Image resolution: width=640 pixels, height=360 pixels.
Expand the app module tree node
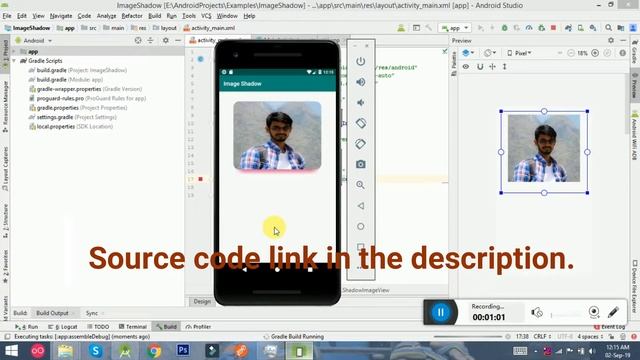click(x=14, y=51)
